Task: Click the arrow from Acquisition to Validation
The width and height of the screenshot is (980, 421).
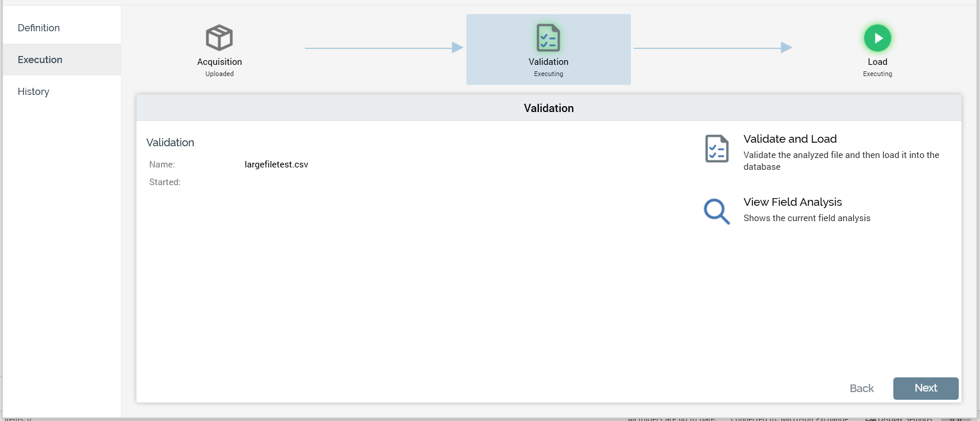Action: tap(383, 48)
